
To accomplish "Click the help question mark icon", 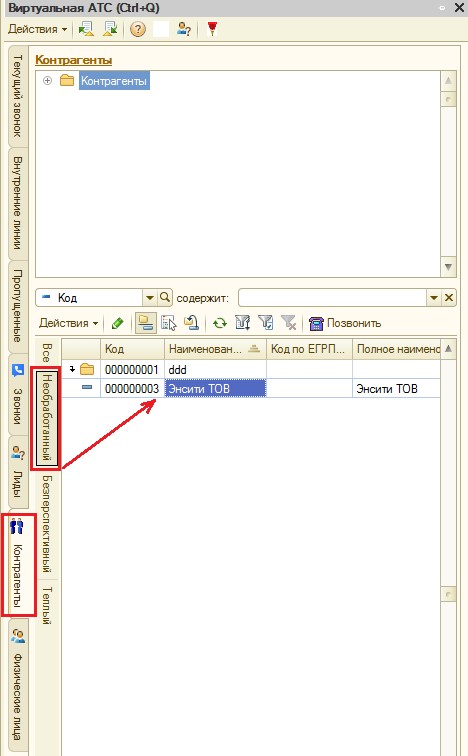I will tap(137, 29).
